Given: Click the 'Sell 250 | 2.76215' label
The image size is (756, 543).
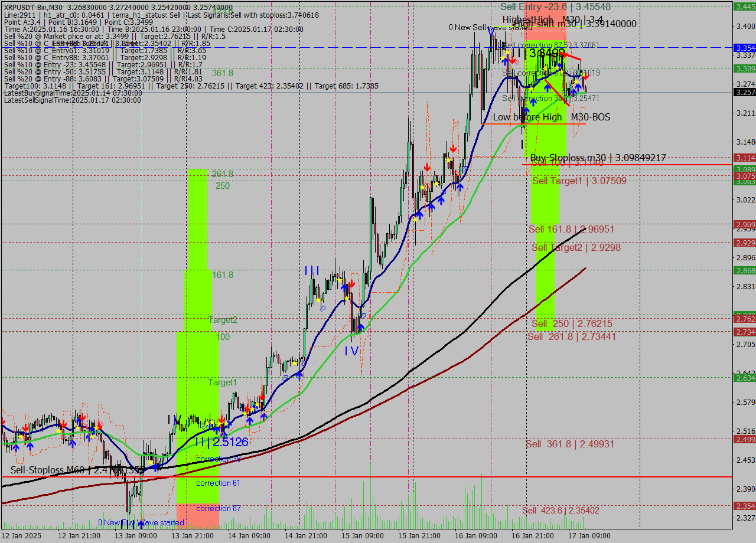Looking at the screenshot, I should (x=572, y=323).
